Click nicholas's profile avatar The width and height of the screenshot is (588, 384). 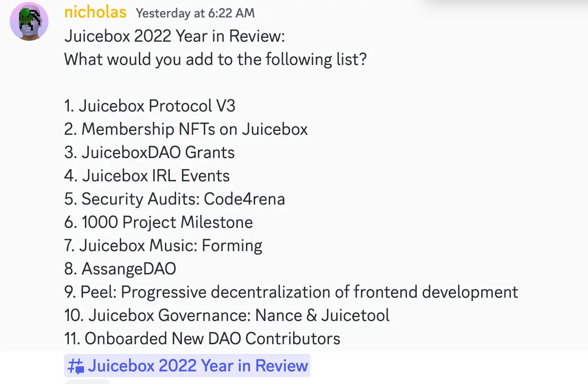click(x=29, y=21)
